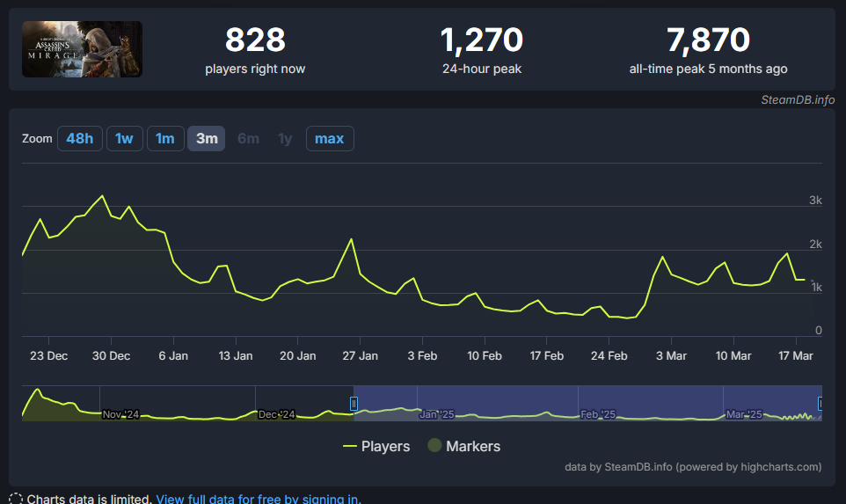Click the Zoom label text
Screen dimensions: 846x504
[37, 139]
